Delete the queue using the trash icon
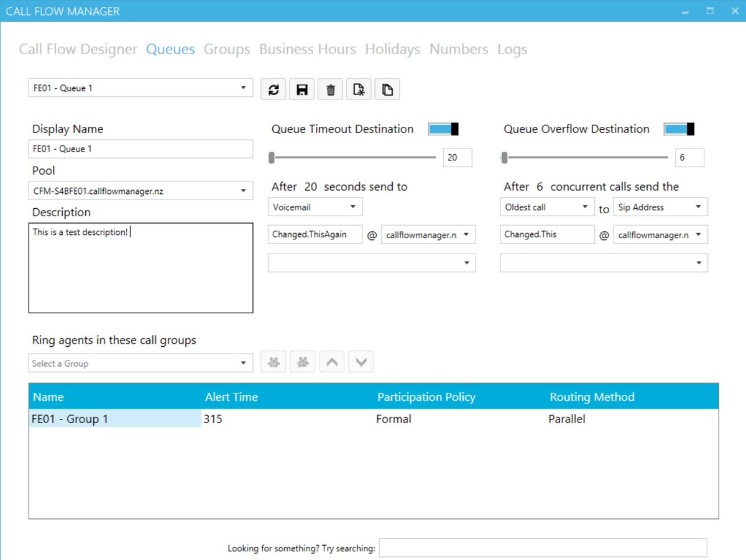 (x=331, y=90)
